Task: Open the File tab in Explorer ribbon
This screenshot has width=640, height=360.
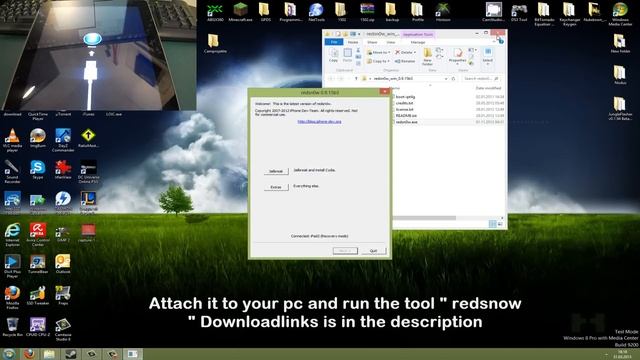Action: pos(334,42)
